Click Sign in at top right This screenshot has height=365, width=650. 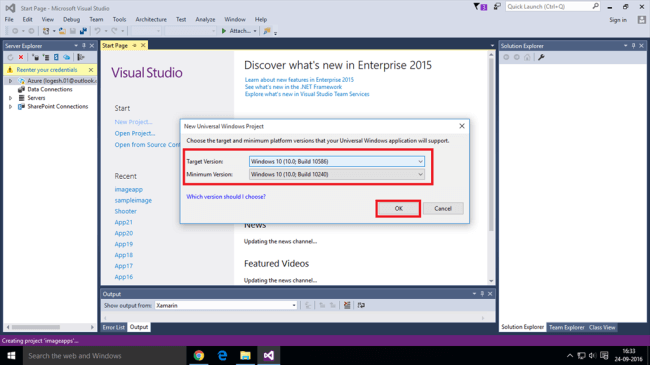pyautogui.click(x=618, y=20)
